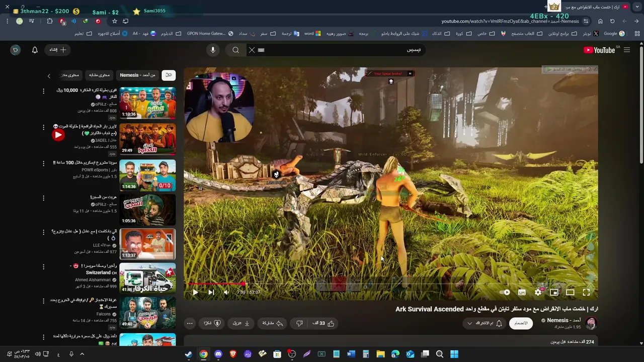644x362 pixels.
Task: Click the Falcons channel name
Action: tap(104, 314)
